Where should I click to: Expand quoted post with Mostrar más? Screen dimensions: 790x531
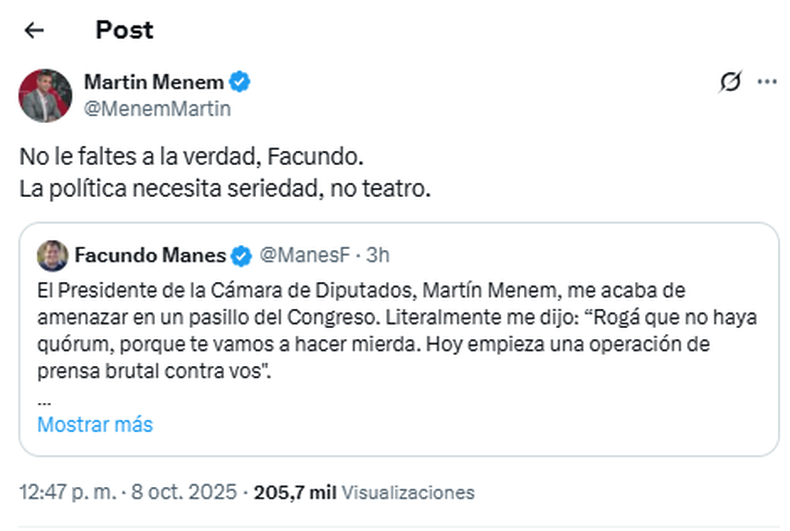pos(95,424)
